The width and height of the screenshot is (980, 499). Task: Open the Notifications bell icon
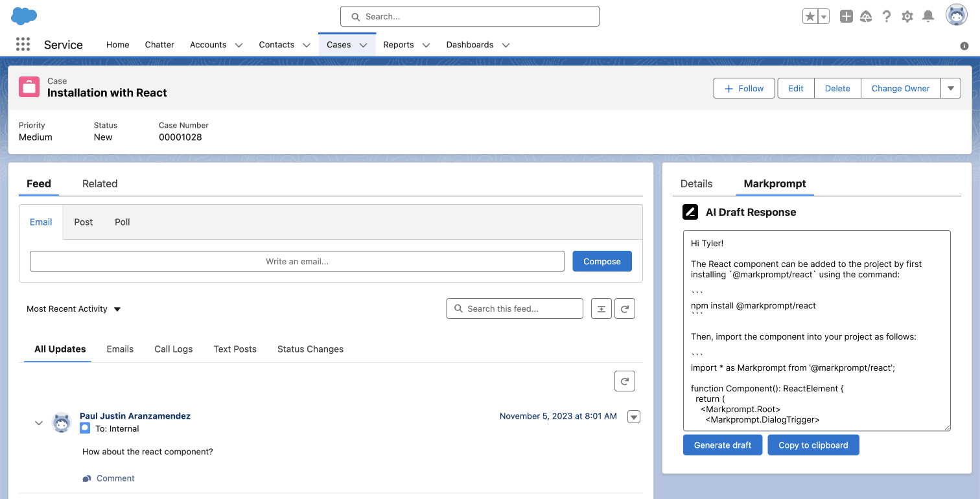point(928,17)
